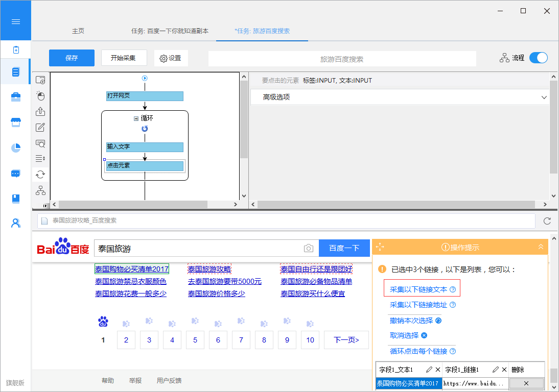The height and width of the screenshot is (392, 559).
Task: Open the book tutorial icon in the sidebar
Action: tap(16, 199)
